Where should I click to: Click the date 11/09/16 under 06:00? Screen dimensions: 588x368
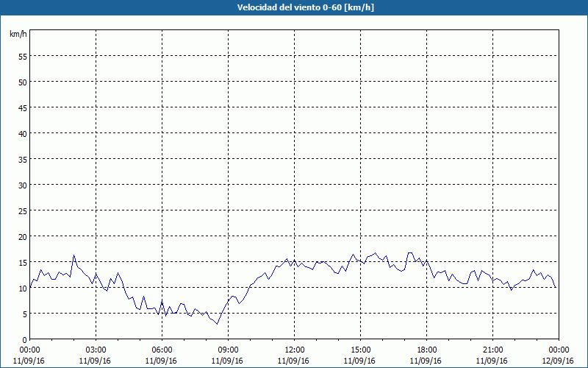pyautogui.click(x=161, y=361)
